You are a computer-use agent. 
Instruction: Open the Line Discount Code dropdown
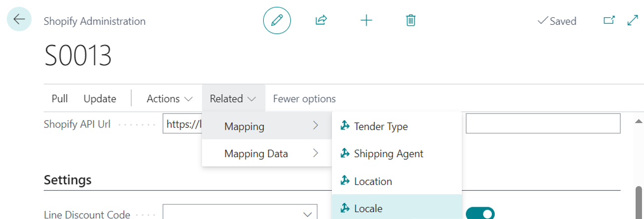307,214
